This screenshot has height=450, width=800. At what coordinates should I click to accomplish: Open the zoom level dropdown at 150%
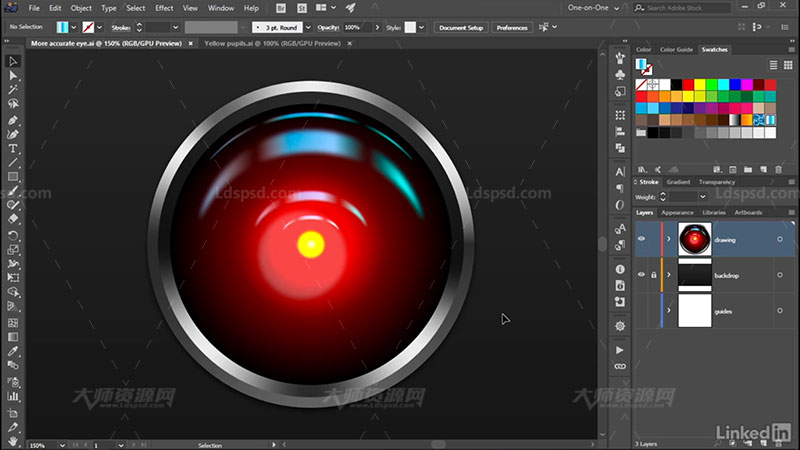62,445
